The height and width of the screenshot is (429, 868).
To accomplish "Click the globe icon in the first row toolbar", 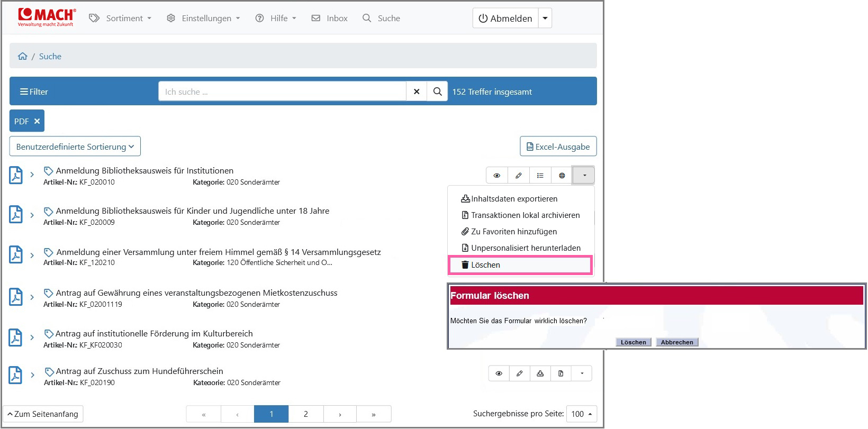I will point(562,176).
